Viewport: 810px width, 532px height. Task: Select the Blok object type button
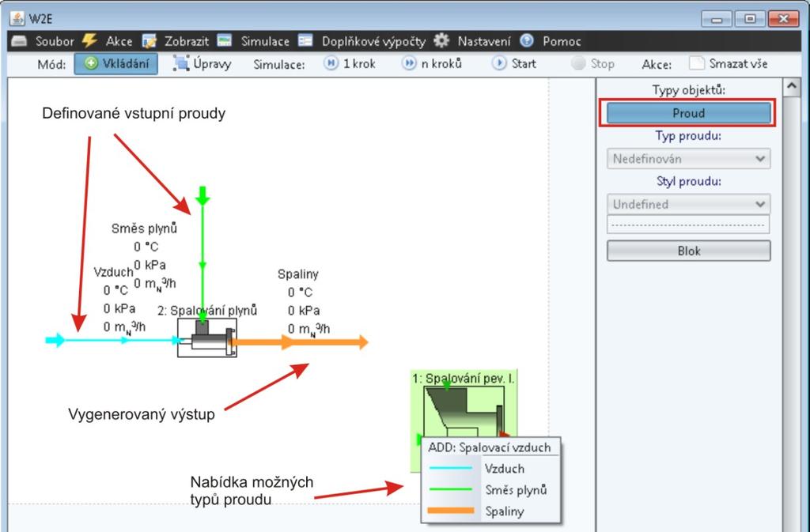689,251
